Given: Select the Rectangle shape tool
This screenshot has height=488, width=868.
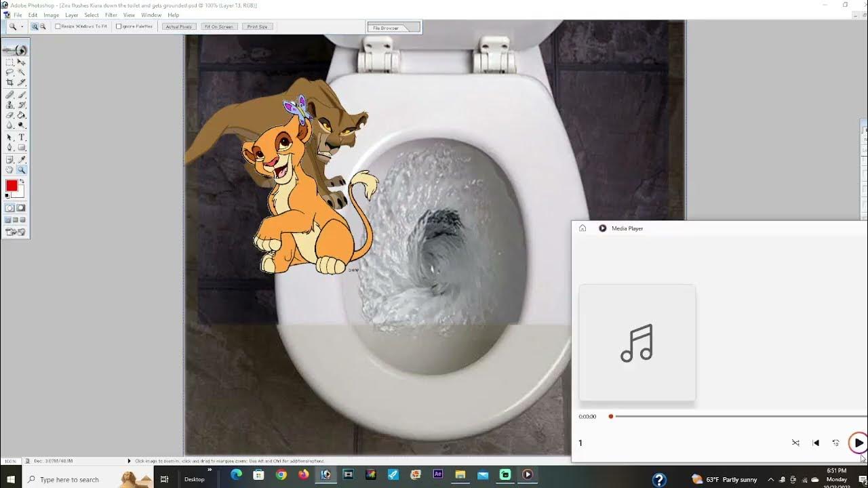Looking at the screenshot, I should pos(21,147).
